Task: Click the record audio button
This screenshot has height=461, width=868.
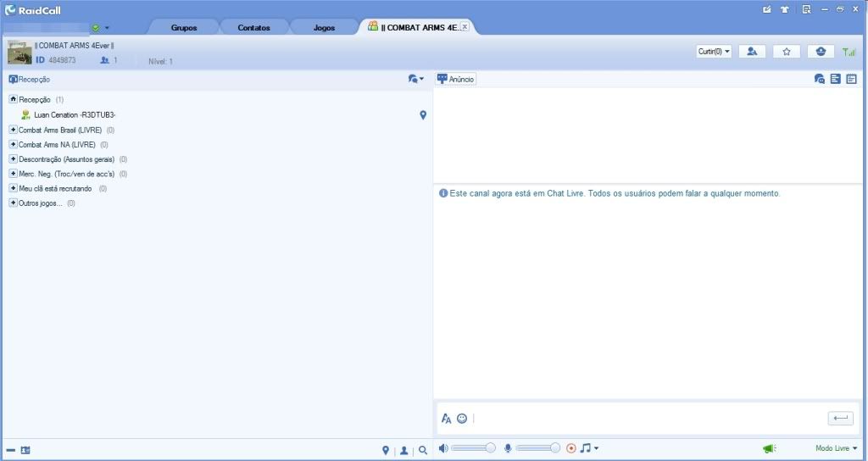Action: click(x=570, y=448)
